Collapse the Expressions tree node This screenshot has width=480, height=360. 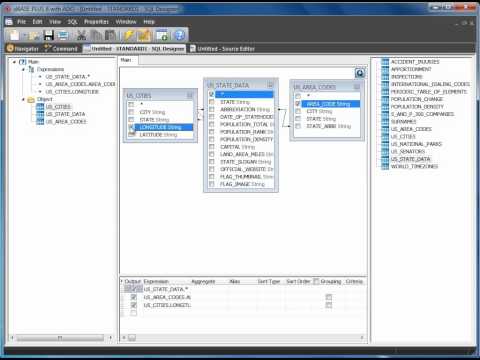[23, 69]
